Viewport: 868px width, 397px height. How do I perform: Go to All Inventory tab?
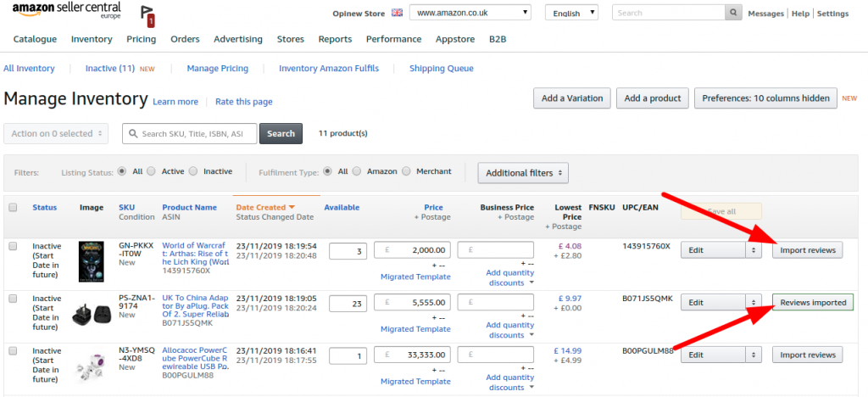pyautogui.click(x=29, y=69)
